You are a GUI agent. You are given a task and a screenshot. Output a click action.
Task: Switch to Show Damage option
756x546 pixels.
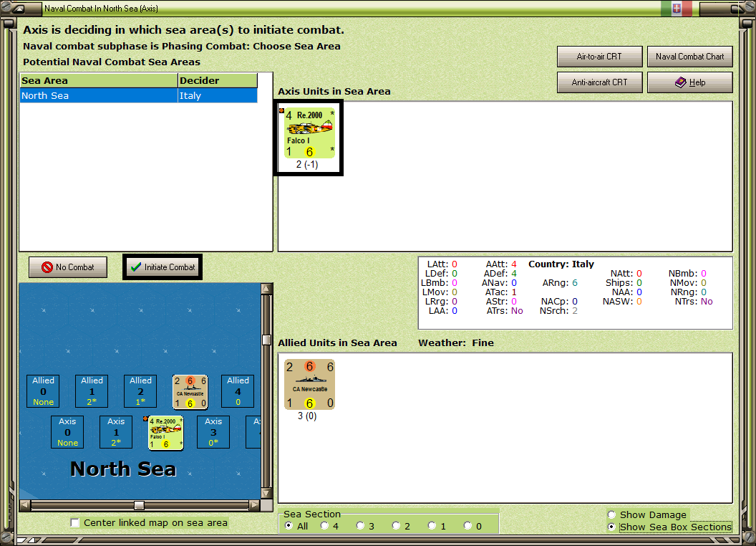tap(612, 514)
